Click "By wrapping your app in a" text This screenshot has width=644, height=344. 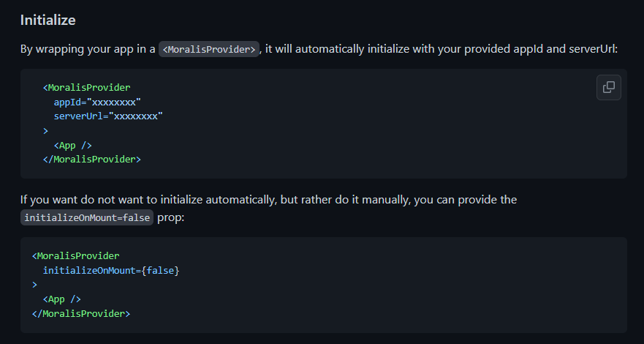[88, 49]
